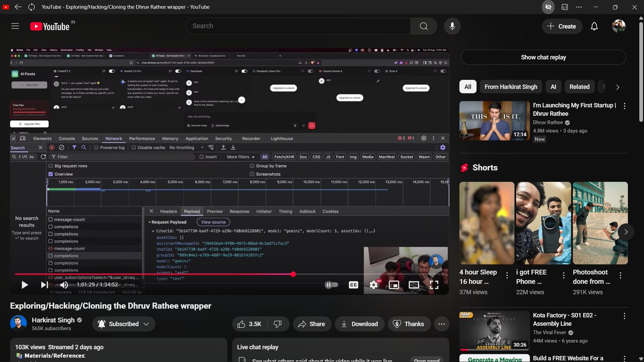
Task: Open the 4 hour Sleep 16 hour Short
Action: point(487,223)
